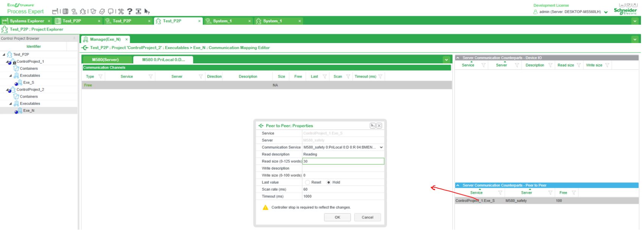Select Containers under ControlProject_1
644x230 pixels.
coord(29,69)
